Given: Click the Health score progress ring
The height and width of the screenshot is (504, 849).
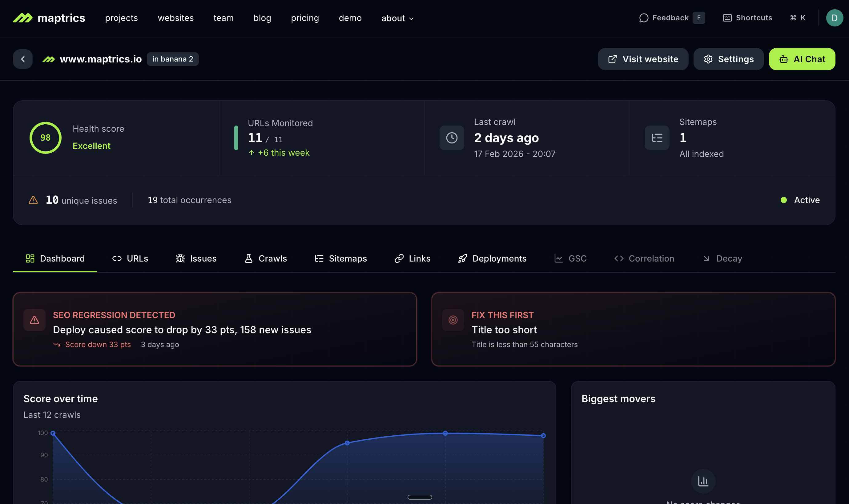Looking at the screenshot, I should point(45,138).
